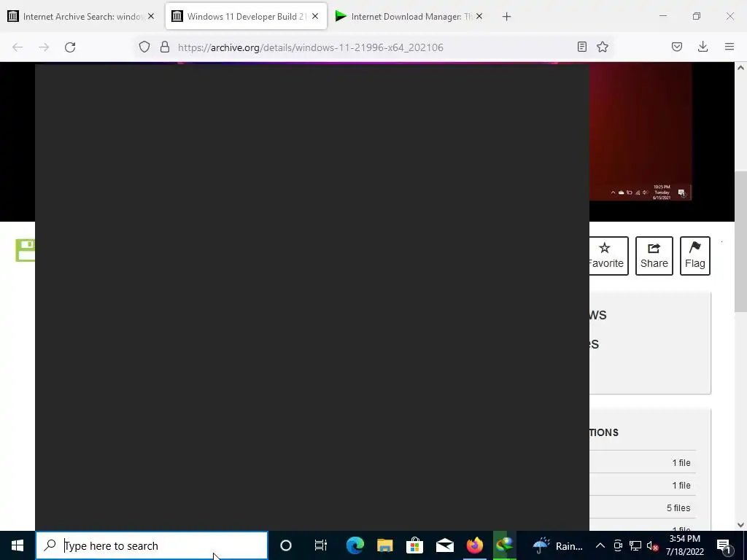Toggle reader view for page

581,47
